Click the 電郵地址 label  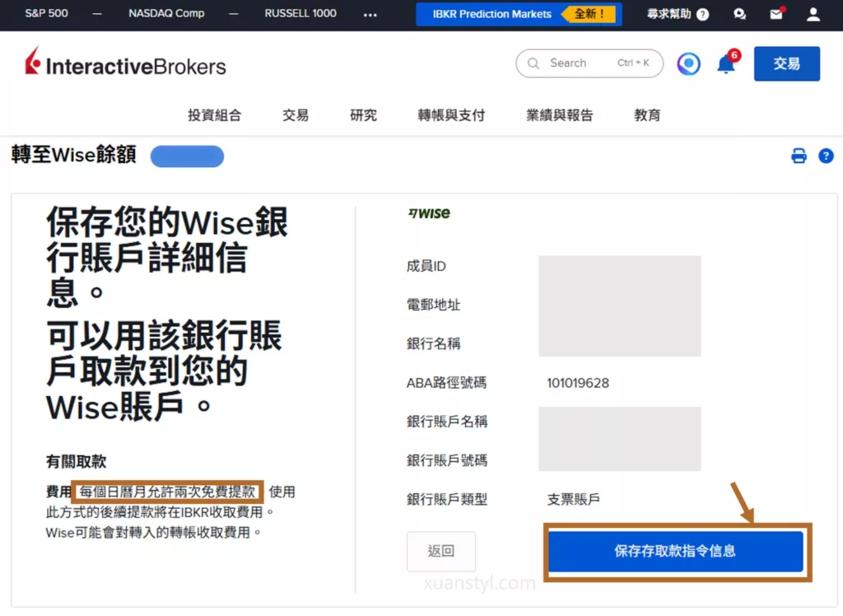(433, 305)
